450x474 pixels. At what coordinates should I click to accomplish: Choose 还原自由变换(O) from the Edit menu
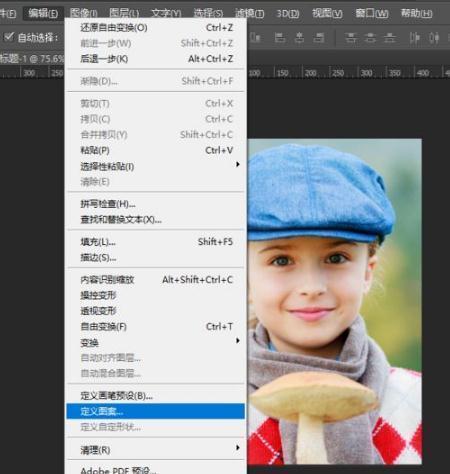coord(156,28)
